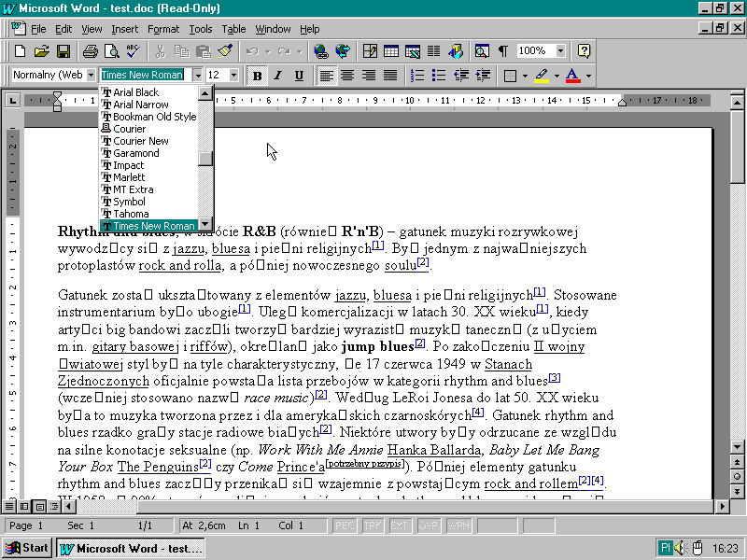This screenshot has height=560, width=747.
Task: Open the Format menu
Action: (x=162, y=29)
